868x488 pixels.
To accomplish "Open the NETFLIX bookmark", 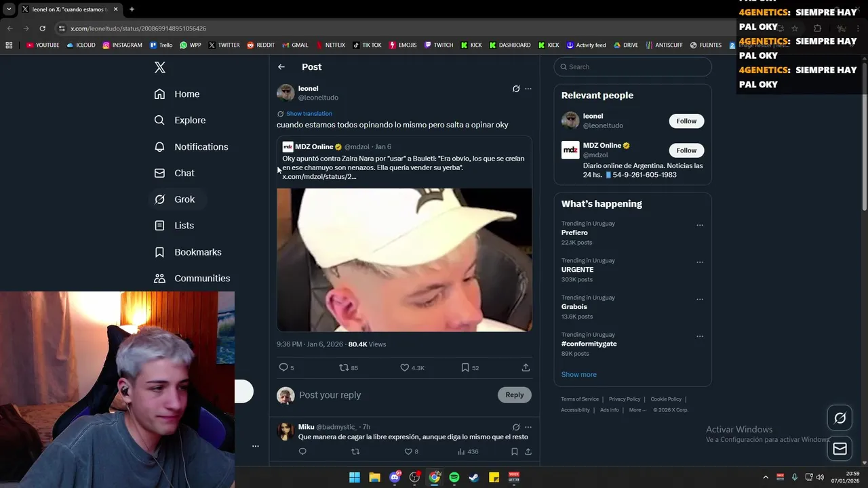I will click(x=330, y=45).
